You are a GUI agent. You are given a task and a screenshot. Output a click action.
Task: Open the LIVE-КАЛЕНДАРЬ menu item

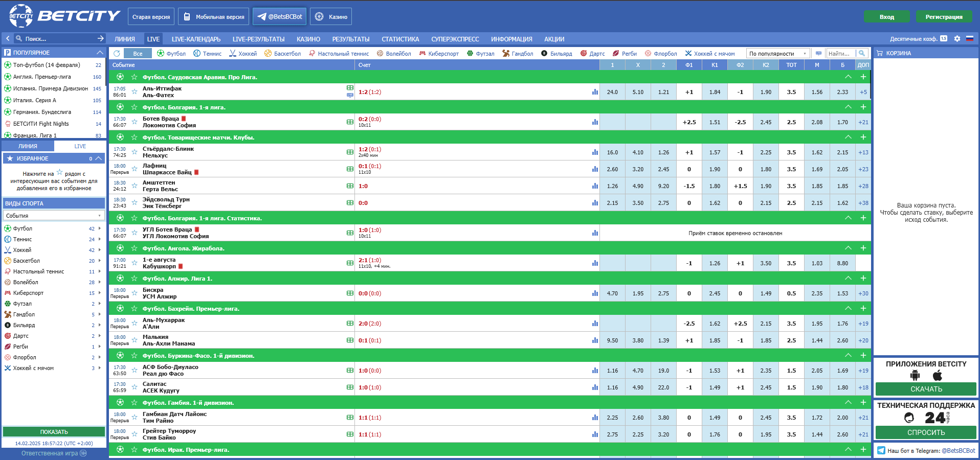point(196,39)
